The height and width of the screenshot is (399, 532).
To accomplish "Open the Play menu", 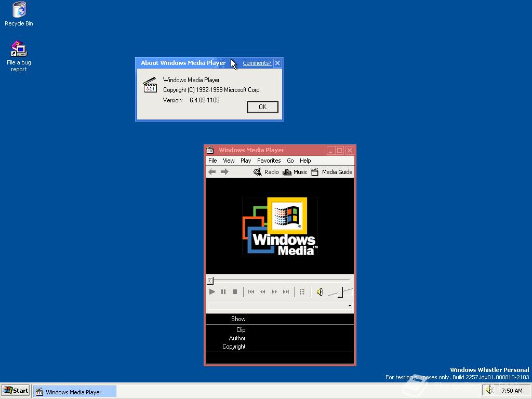I will coord(246,161).
